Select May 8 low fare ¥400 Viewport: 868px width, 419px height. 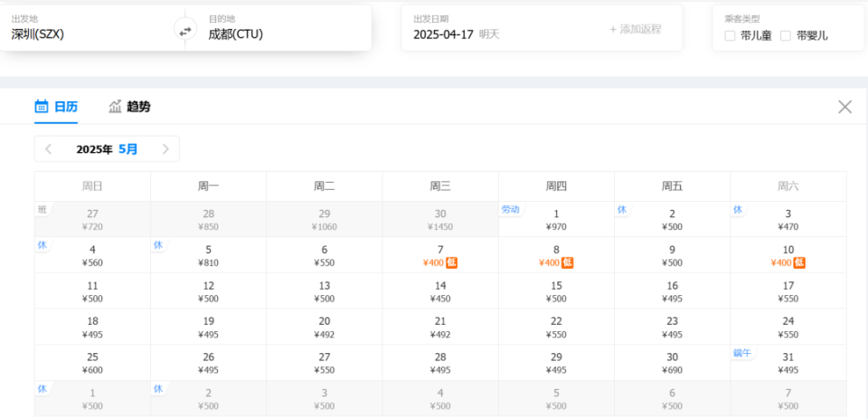pyautogui.click(x=556, y=255)
